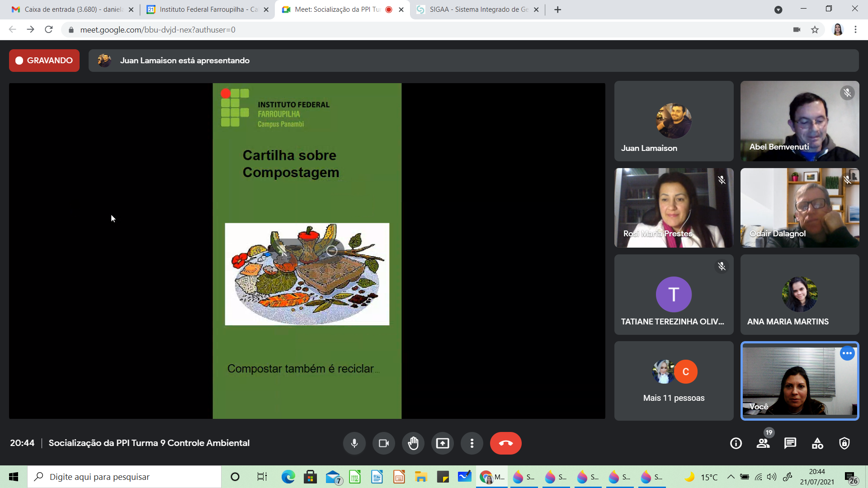Open the activities shapes icon
Viewport: 868px width, 488px height.
point(817,443)
